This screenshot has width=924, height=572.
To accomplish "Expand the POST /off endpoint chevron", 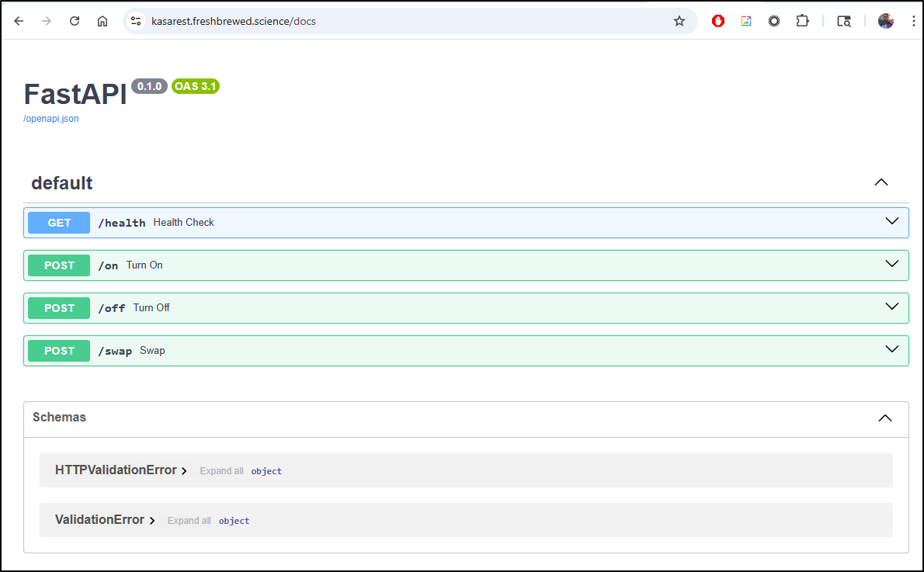I will click(x=892, y=307).
